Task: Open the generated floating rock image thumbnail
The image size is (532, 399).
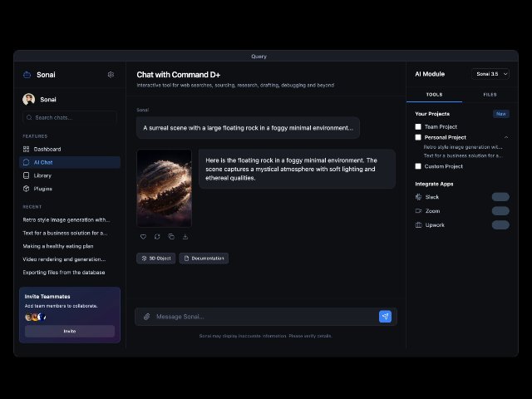Action: click(165, 188)
